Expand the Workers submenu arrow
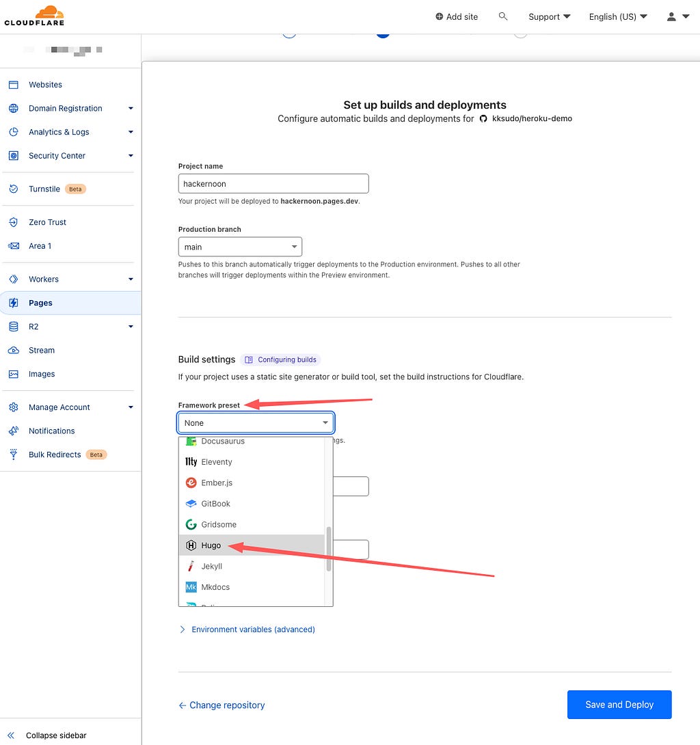The width and height of the screenshot is (700, 745). click(x=131, y=280)
